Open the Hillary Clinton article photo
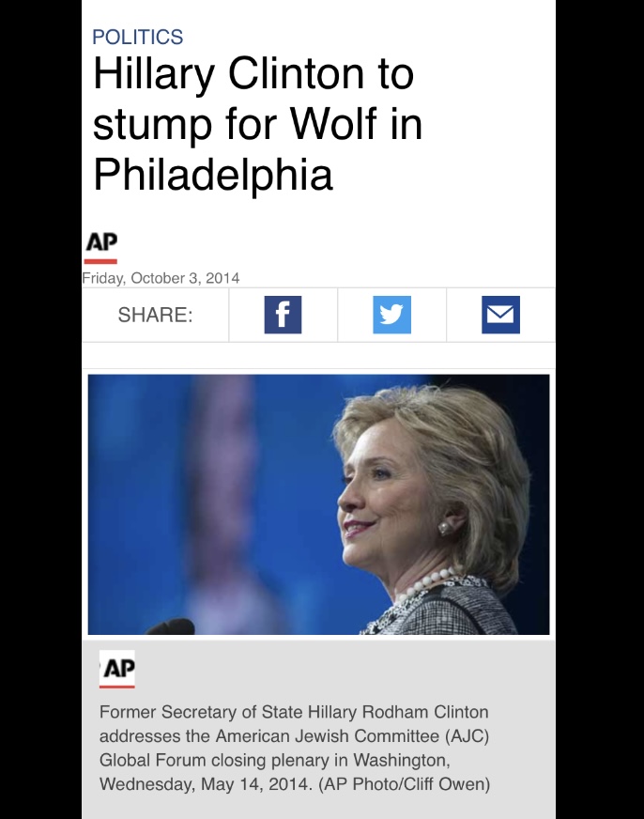Image resolution: width=644 pixels, height=819 pixels. (x=318, y=504)
